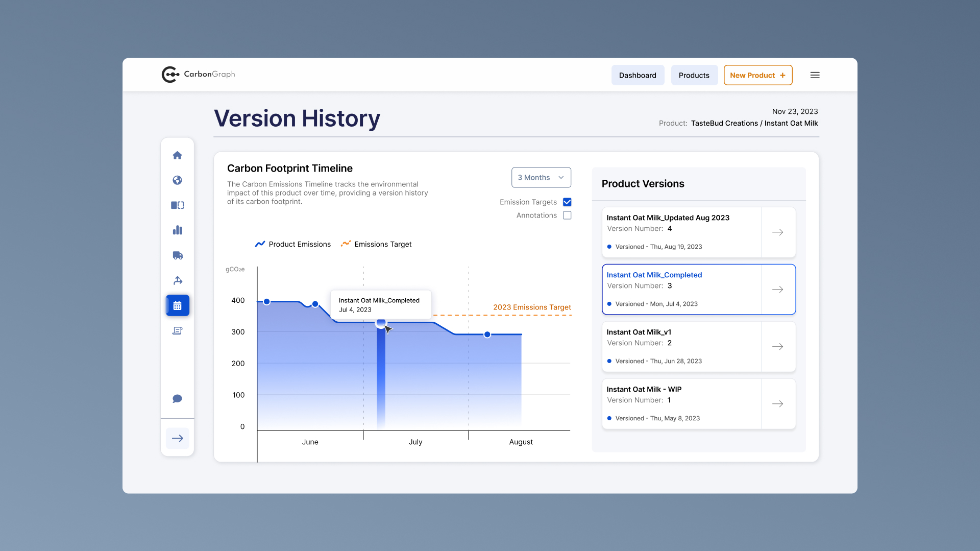Toggle Product Emissions in the chart legend
This screenshot has height=551, width=980.
click(x=292, y=244)
